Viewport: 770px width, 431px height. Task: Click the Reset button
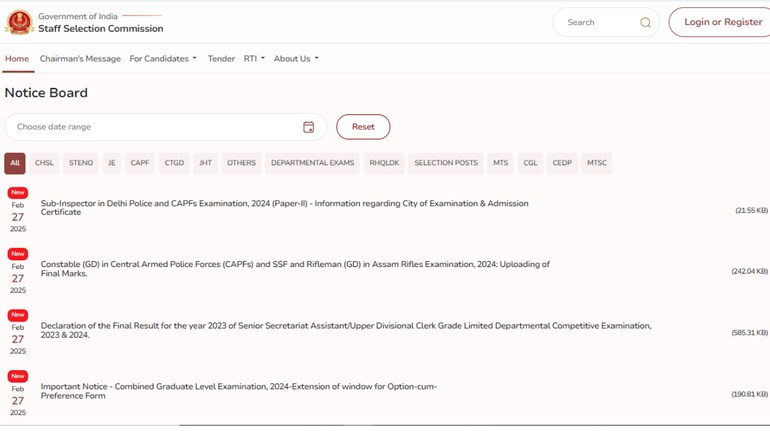click(x=363, y=127)
